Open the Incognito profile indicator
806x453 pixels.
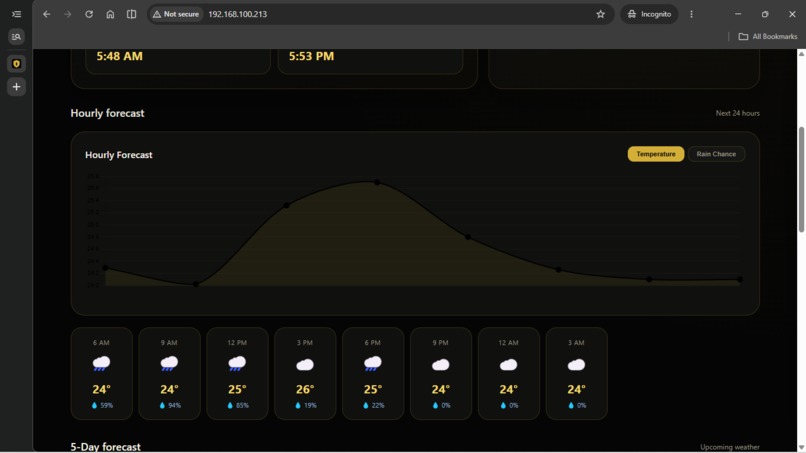649,14
